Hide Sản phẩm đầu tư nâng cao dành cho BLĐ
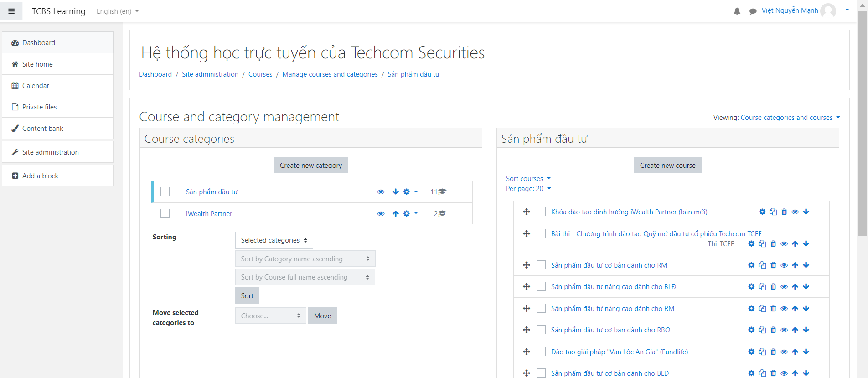 pos(784,286)
